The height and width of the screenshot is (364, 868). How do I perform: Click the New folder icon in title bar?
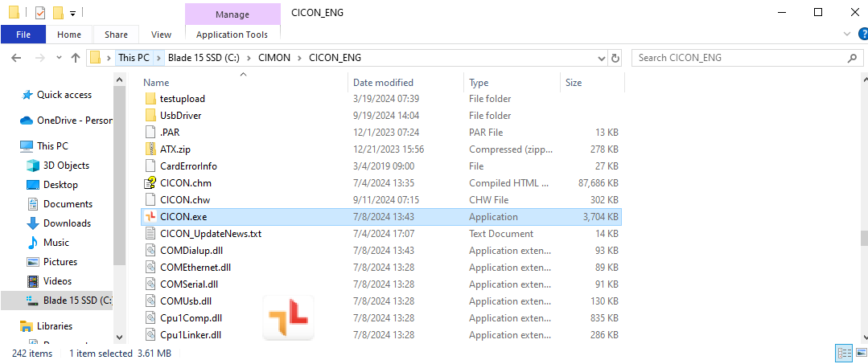pyautogui.click(x=58, y=12)
